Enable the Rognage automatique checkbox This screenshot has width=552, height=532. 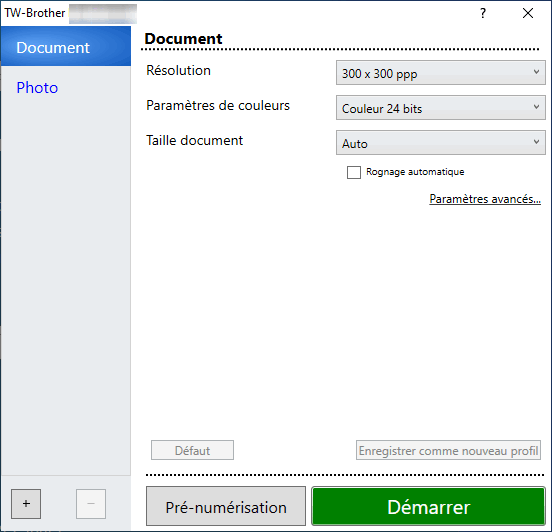[x=354, y=173]
